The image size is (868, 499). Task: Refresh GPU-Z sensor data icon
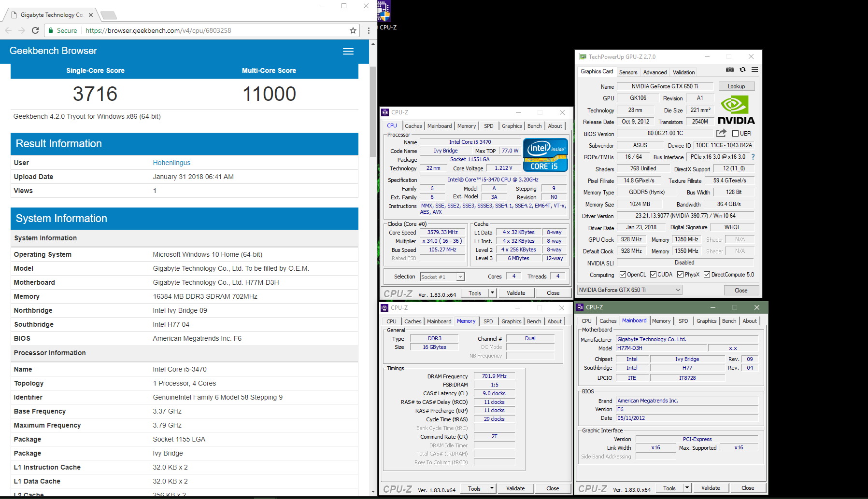(x=743, y=70)
